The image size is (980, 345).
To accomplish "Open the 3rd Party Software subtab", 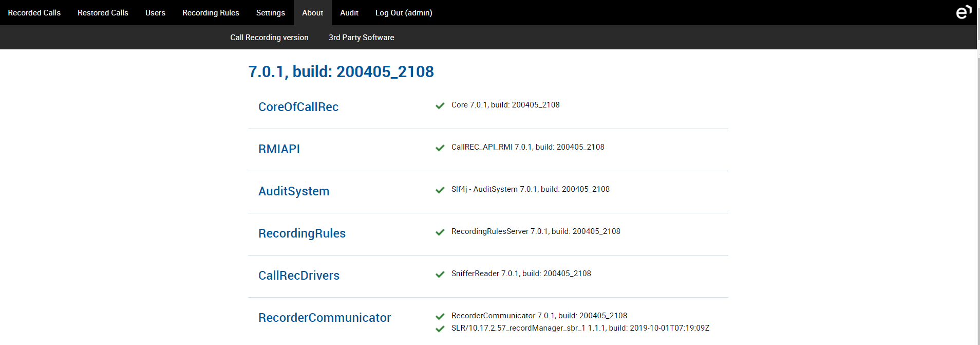I will (x=361, y=38).
